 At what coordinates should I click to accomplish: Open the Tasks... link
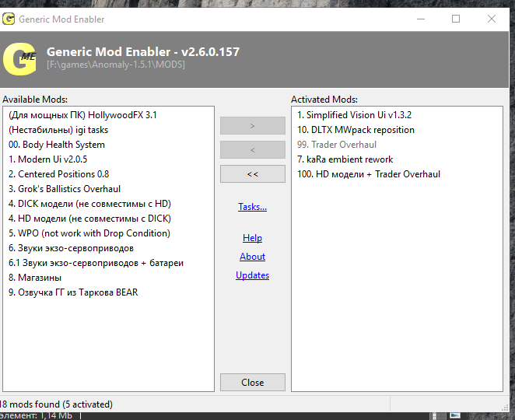(252, 207)
